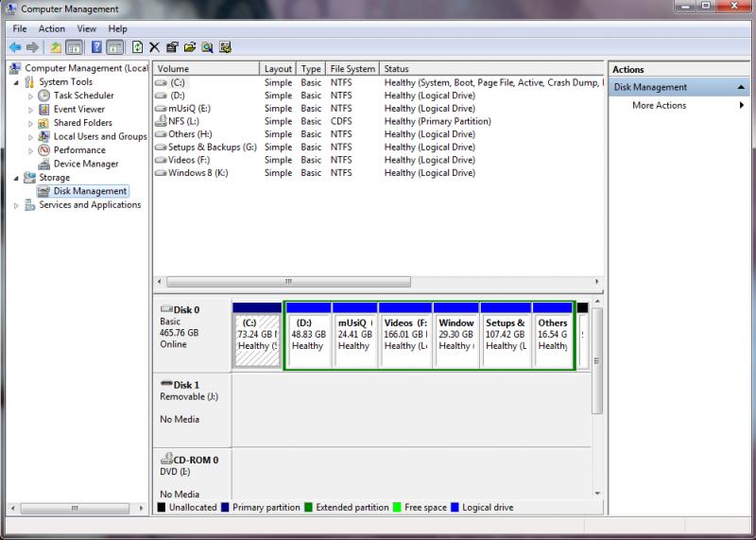Collapse the Disk Management actions section
Viewport: 756px width, 540px height.
(x=742, y=87)
